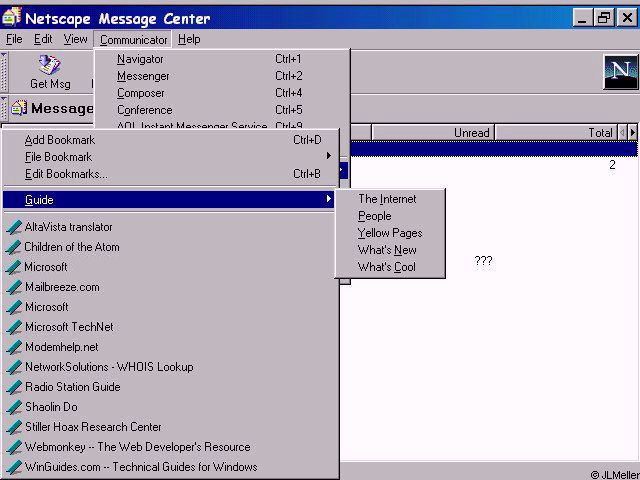640x480 pixels.
Task: Restore the Netscape Message Center window
Action: (604, 18)
